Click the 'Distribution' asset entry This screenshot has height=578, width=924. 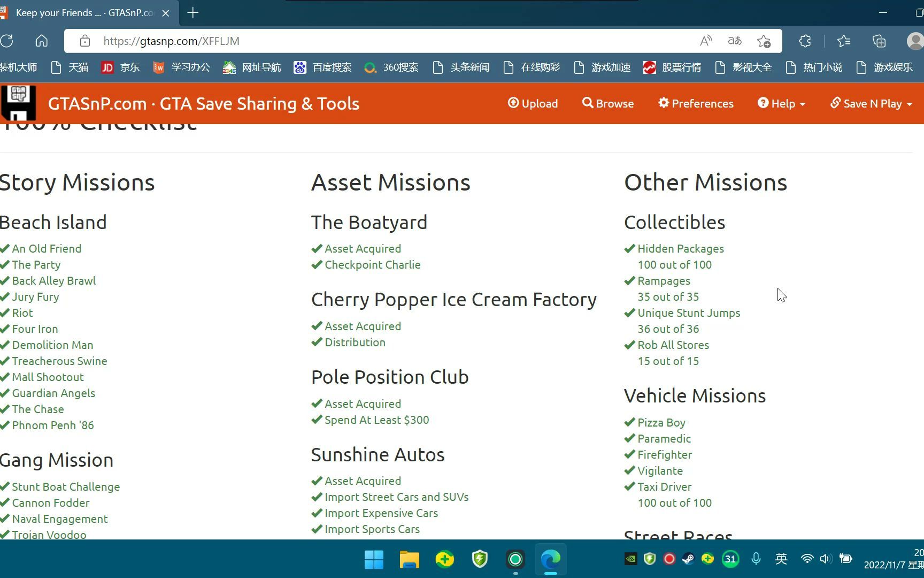pos(355,342)
